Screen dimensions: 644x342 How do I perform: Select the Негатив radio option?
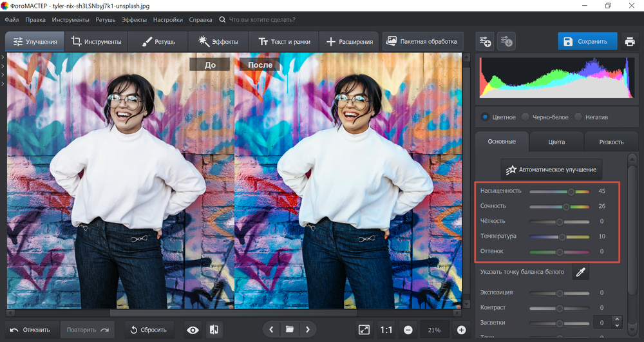pos(578,117)
